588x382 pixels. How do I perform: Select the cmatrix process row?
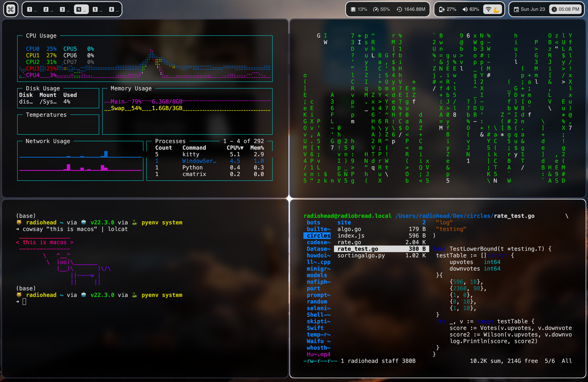[210, 174]
